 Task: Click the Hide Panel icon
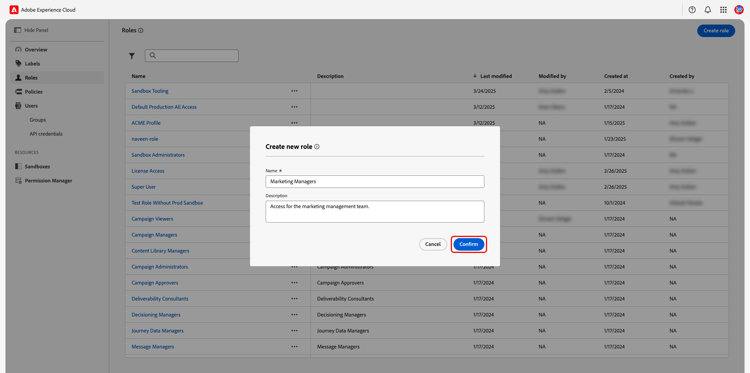[18, 30]
